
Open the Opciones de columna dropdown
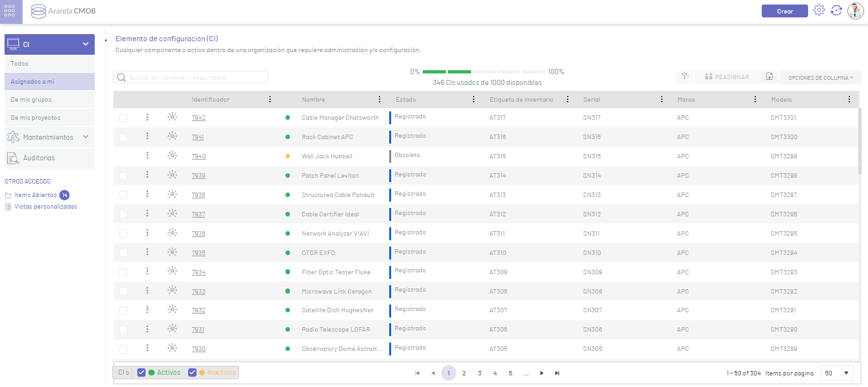820,77
